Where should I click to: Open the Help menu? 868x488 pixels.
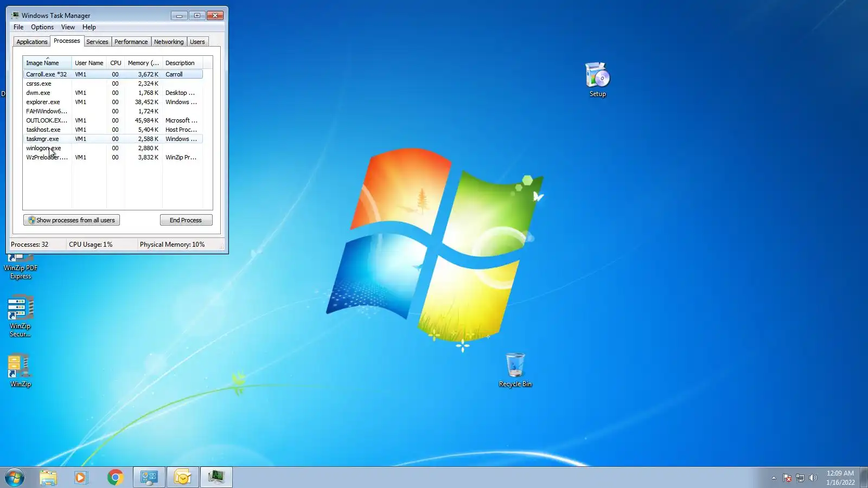click(89, 27)
